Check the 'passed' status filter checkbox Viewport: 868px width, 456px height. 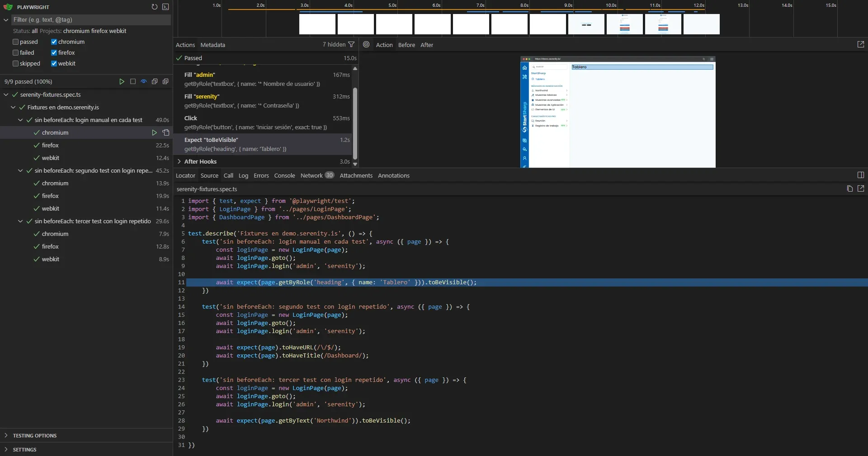pyautogui.click(x=15, y=42)
